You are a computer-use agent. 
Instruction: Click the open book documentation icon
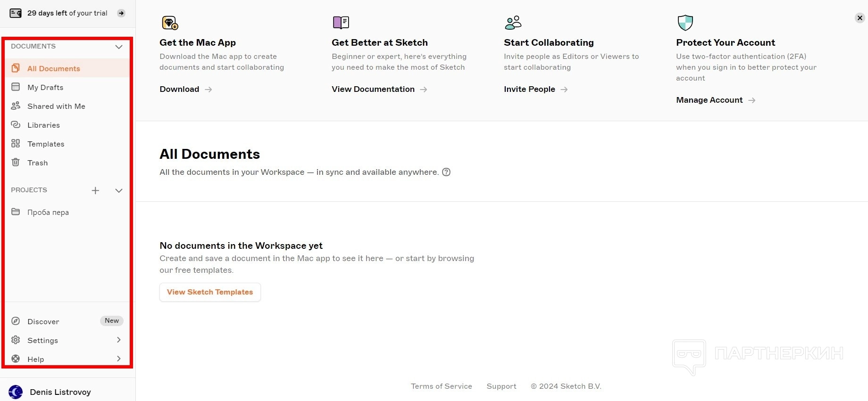(x=341, y=22)
